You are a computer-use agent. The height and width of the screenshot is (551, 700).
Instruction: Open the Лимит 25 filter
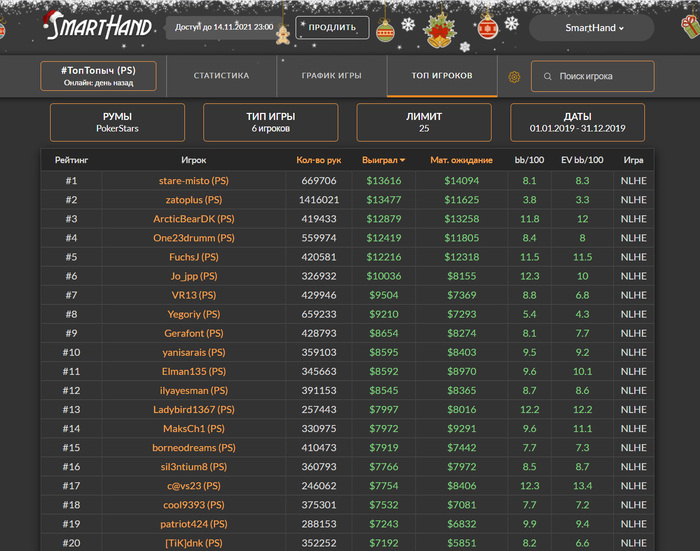[x=424, y=122]
